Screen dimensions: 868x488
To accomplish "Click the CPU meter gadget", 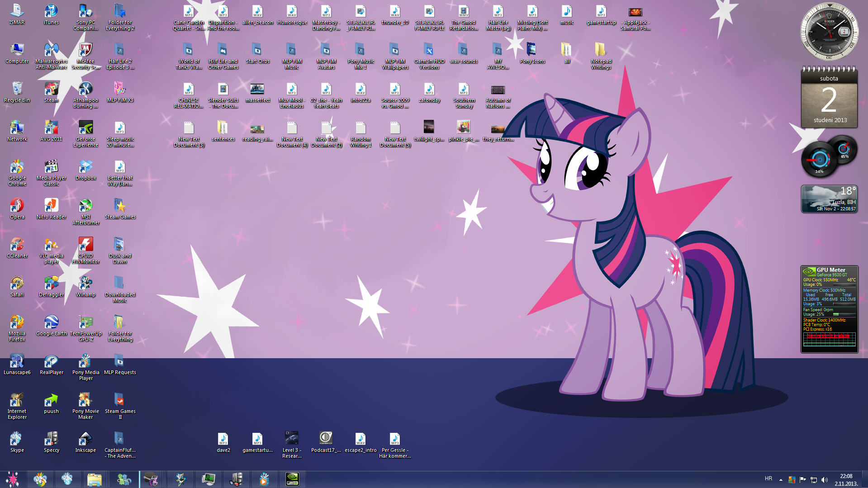I will [x=829, y=156].
